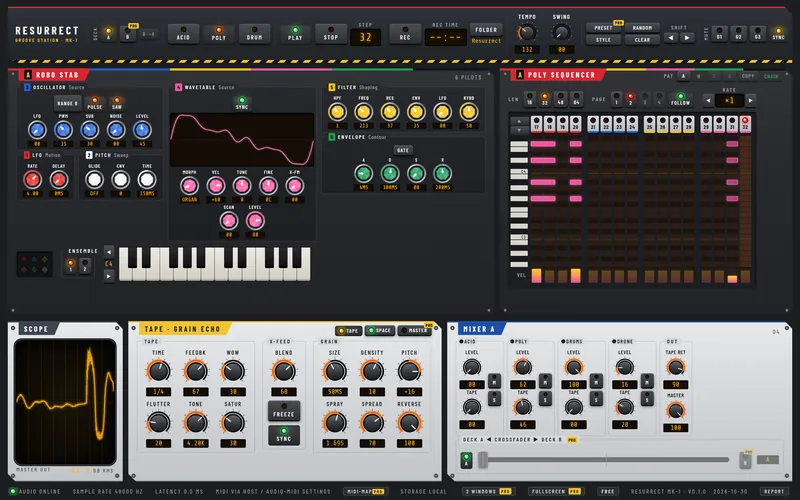Click the tape FREEZE button
Screen dimensions: 800x500
pyautogui.click(x=284, y=411)
